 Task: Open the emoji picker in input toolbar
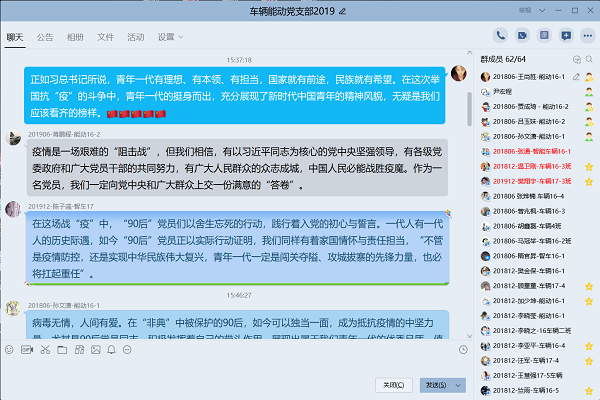click(x=9, y=349)
